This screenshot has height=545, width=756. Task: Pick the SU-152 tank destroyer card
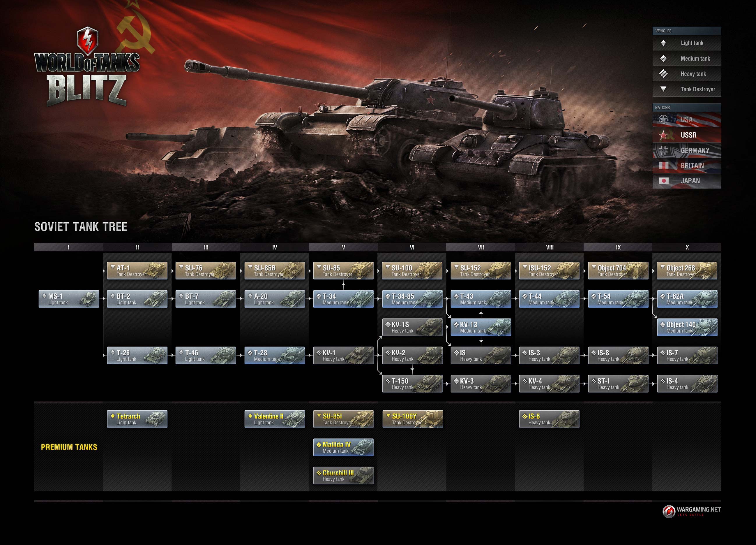pos(481,270)
